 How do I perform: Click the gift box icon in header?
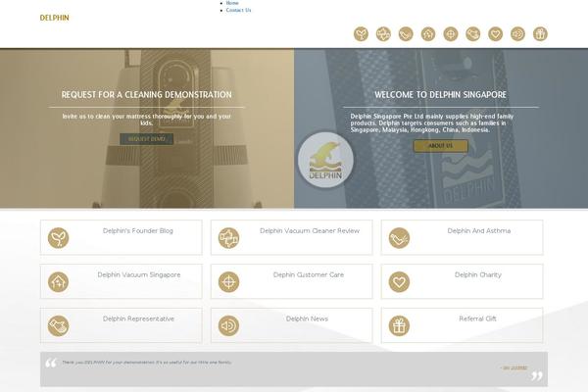(540, 34)
